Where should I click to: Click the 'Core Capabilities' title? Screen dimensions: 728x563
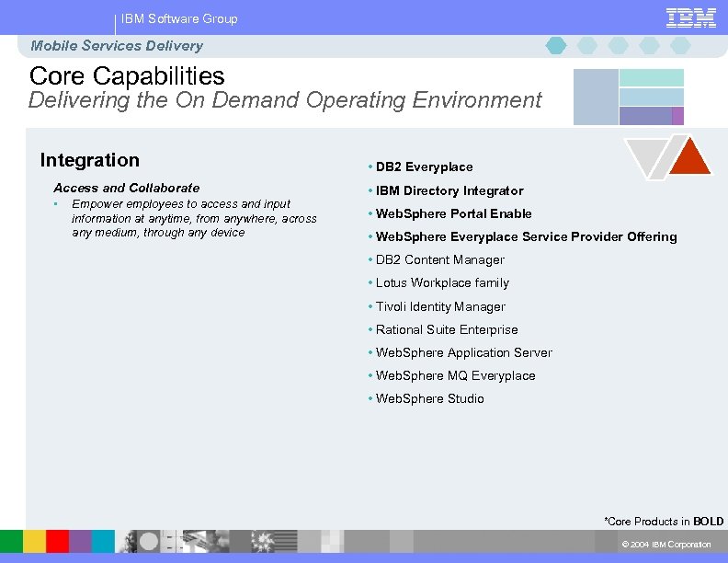(127, 75)
